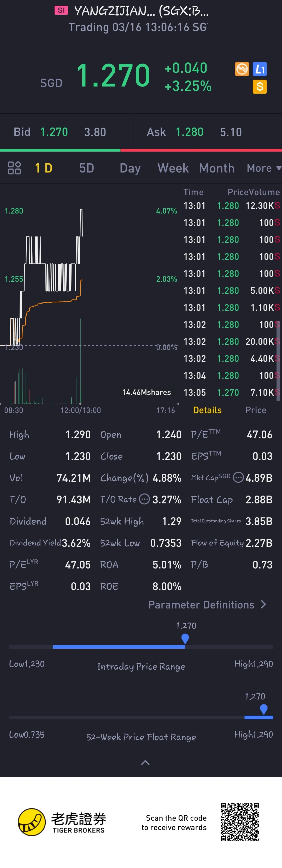Tap the Tiger Brokers logo

[62, 822]
